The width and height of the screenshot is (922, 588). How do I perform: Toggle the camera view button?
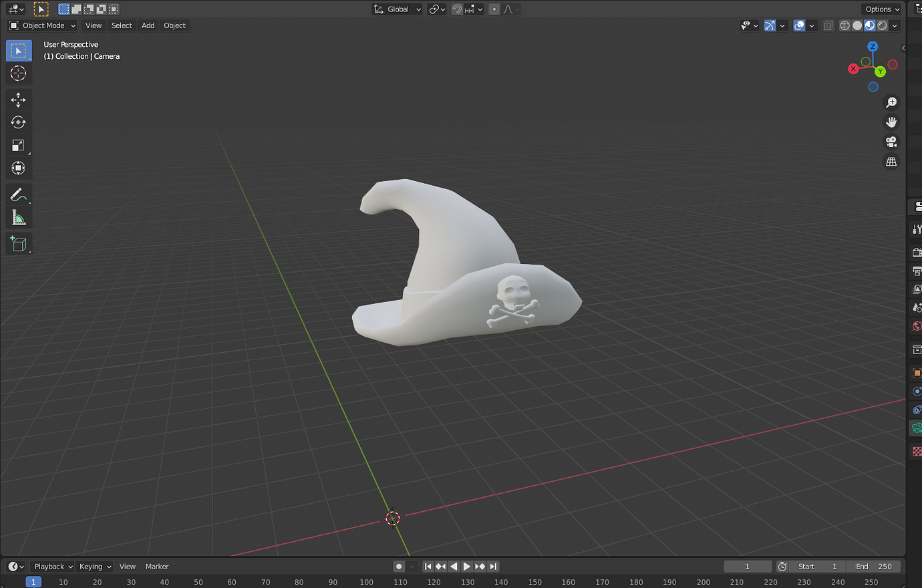[x=891, y=142]
